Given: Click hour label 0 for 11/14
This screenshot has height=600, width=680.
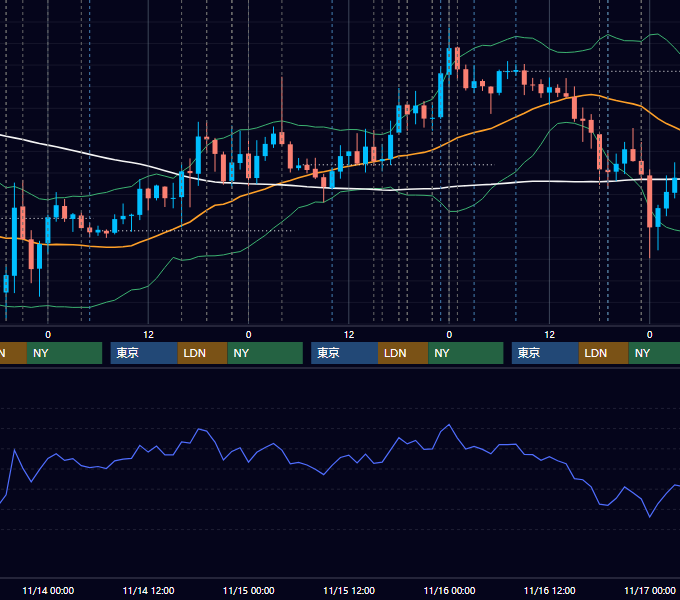Looking at the screenshot, I should (x=48, y=335).
